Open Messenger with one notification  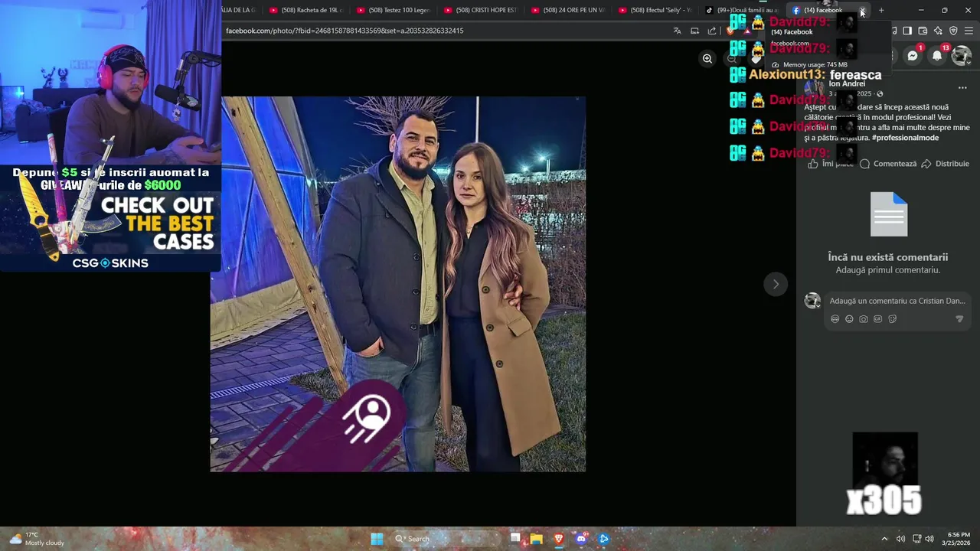click(913, 55)
